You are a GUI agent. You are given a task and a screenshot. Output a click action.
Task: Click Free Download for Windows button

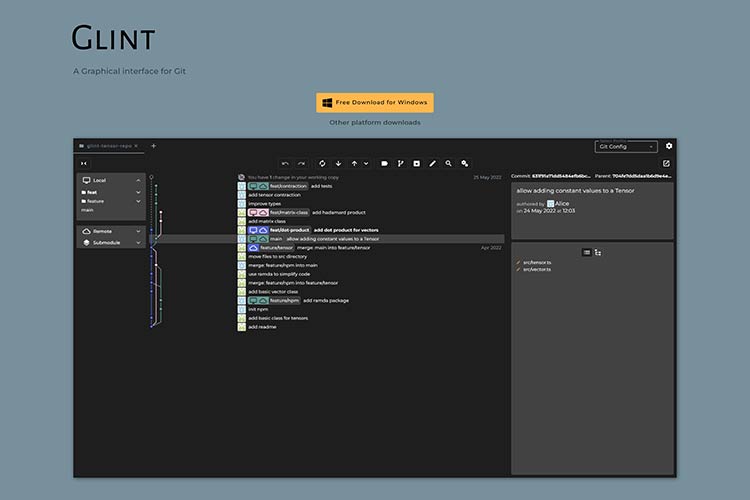(x=375, y=102)
